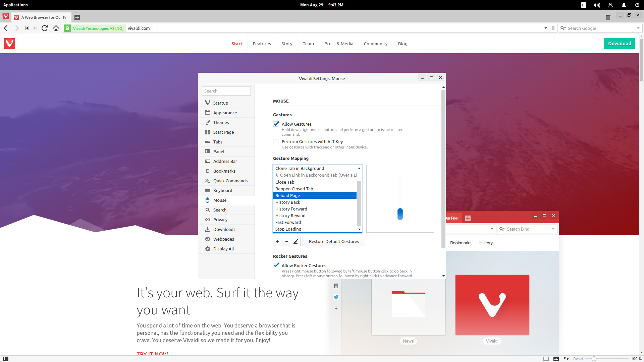This screenshot has width=644, height=362.
Task: Toggle the panel icon in status bar
Action: click(6, 359)
